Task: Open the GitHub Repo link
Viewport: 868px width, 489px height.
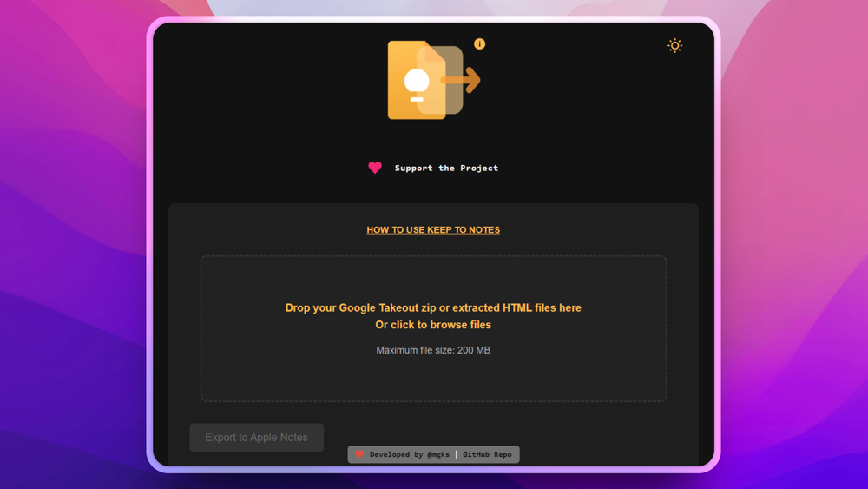Action: coord(487,454)
